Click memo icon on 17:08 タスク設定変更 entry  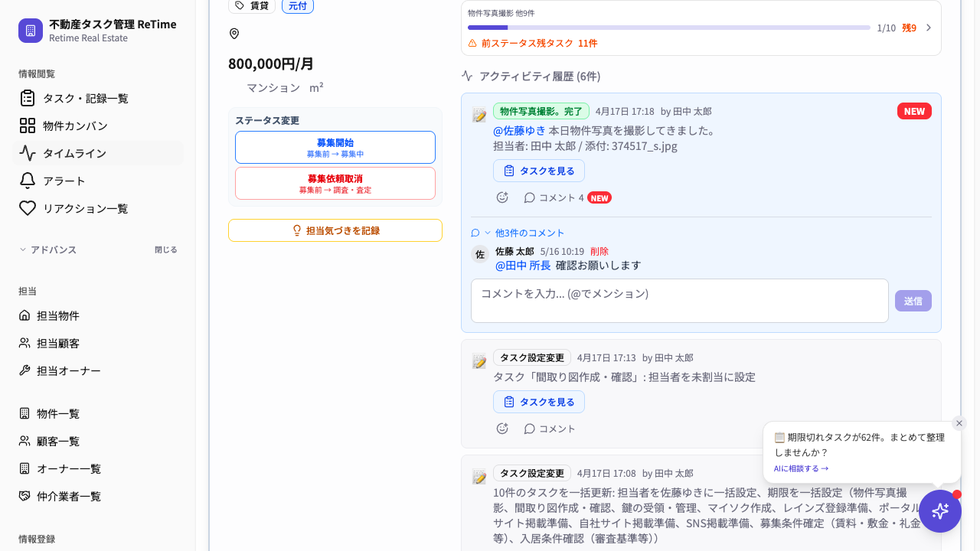click(x=479, y=477)
